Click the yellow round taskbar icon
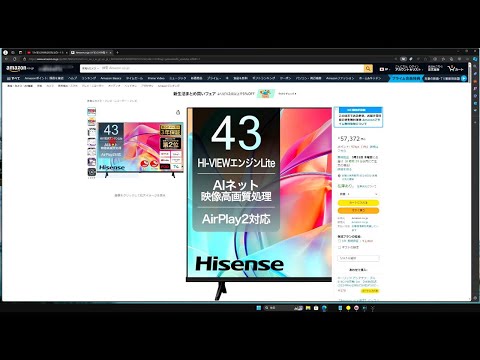The image size is (480, 360). (348, 308)
